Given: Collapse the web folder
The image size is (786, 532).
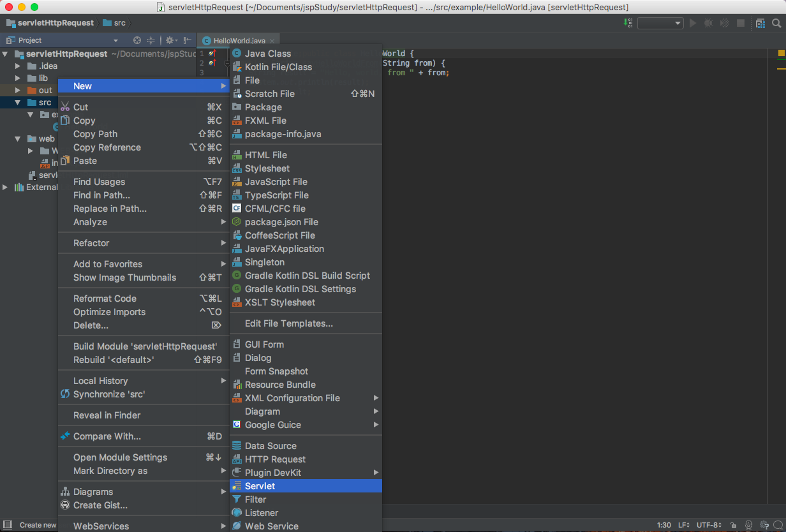Looking at the screenshot, I should pos(18,139).
